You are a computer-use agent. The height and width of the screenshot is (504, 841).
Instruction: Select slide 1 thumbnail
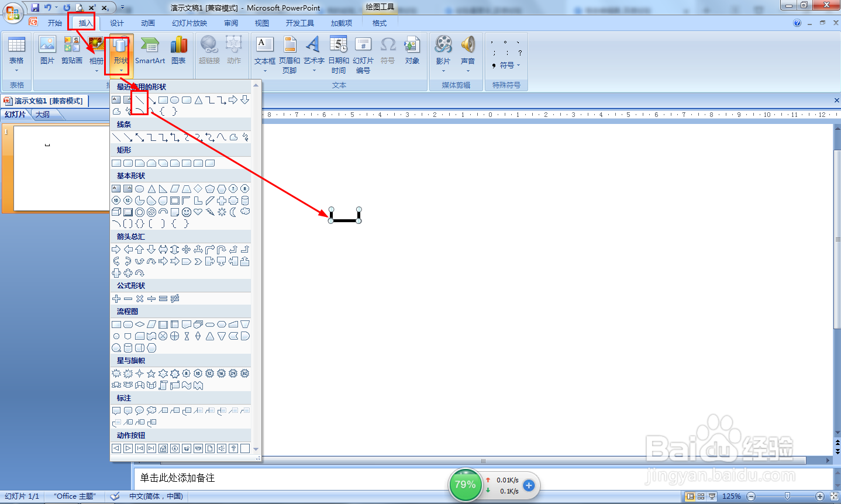61,168
